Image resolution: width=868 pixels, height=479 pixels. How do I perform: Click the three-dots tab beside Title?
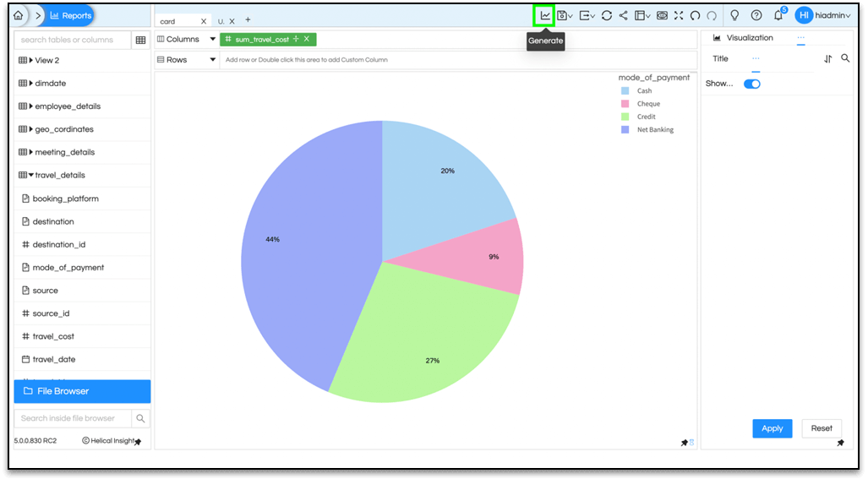pyautogui.click(x=756, y=58)
